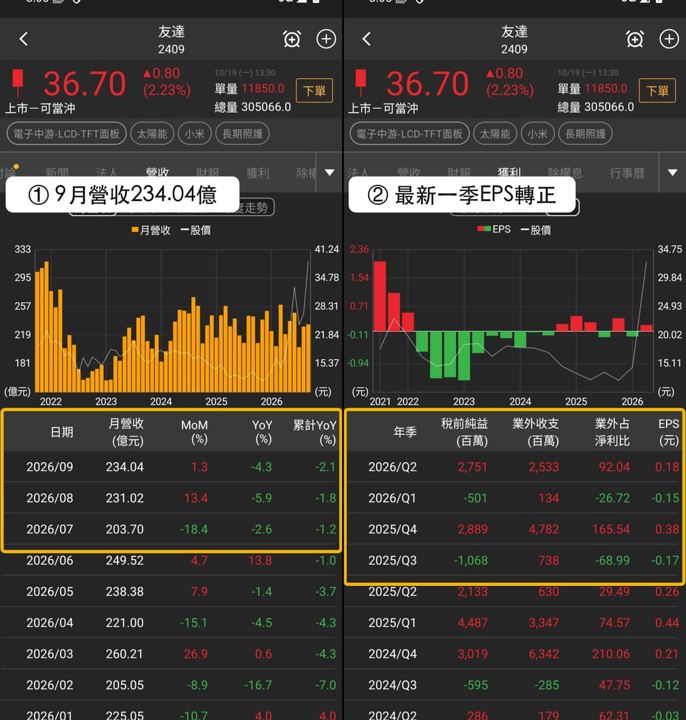Select the 2026/08 revenue row
The width and height of the screenshot is (686, 720).
tap(171, 498)
